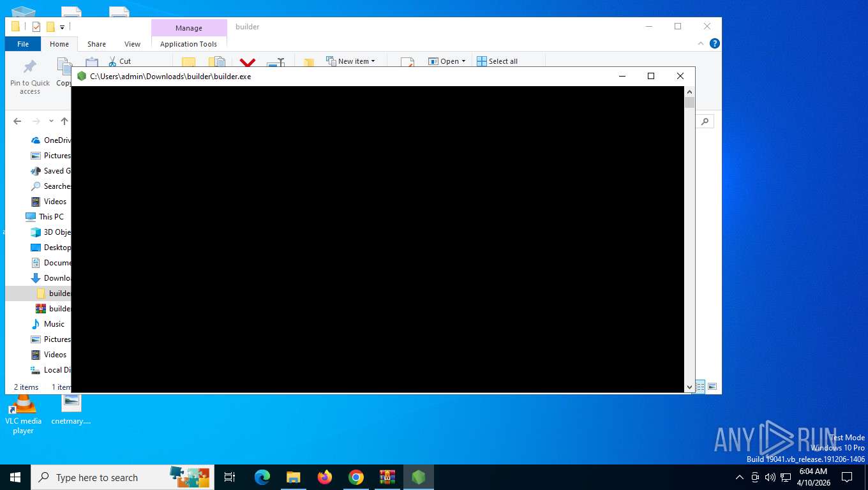Go up one folder level

point(64,121)
